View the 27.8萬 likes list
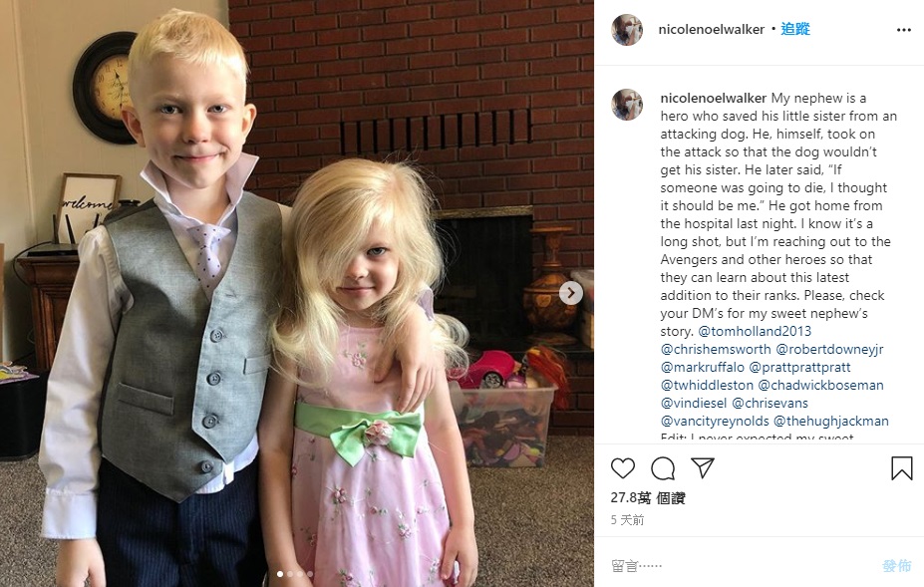Viewport: 924px width, 587px height. point(648,498)
